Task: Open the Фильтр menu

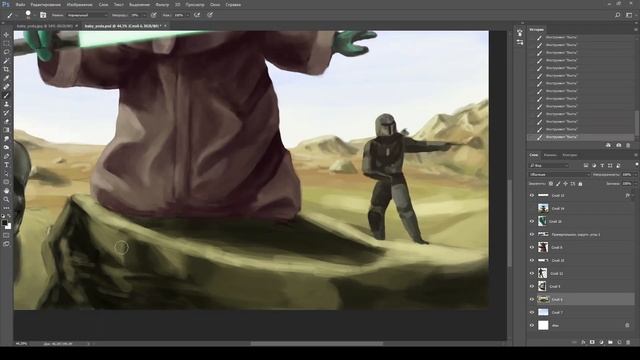Action: click(x=162, y=5)
